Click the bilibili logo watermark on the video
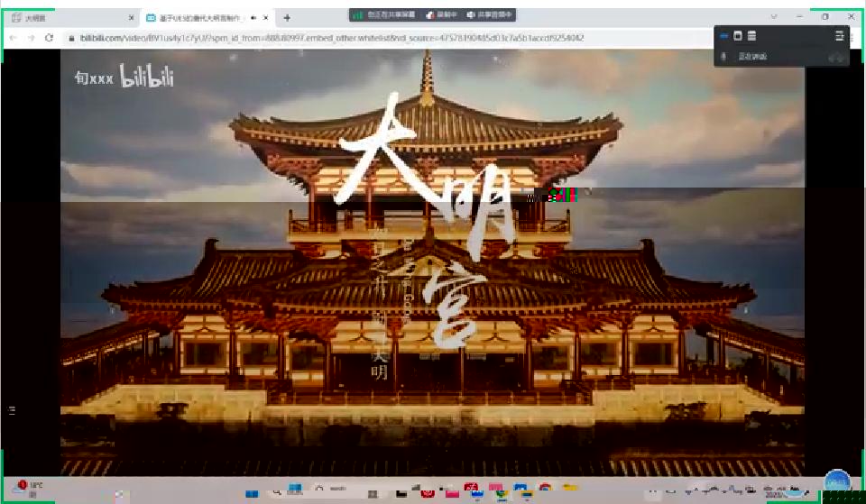This screenshot has height=504, width=866. [147, 76]
